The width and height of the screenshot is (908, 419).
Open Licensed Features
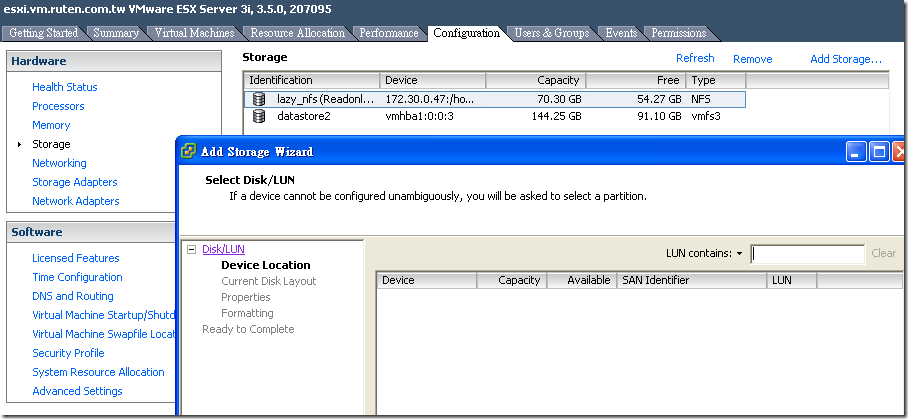pos(76,258)
